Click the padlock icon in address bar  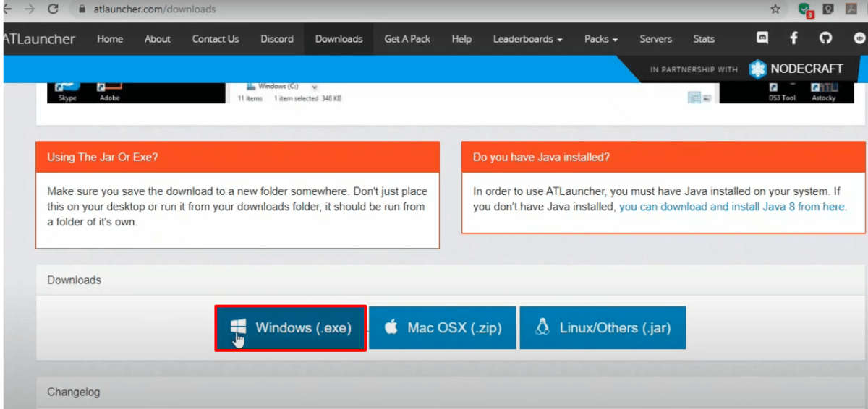pos(80,9)
